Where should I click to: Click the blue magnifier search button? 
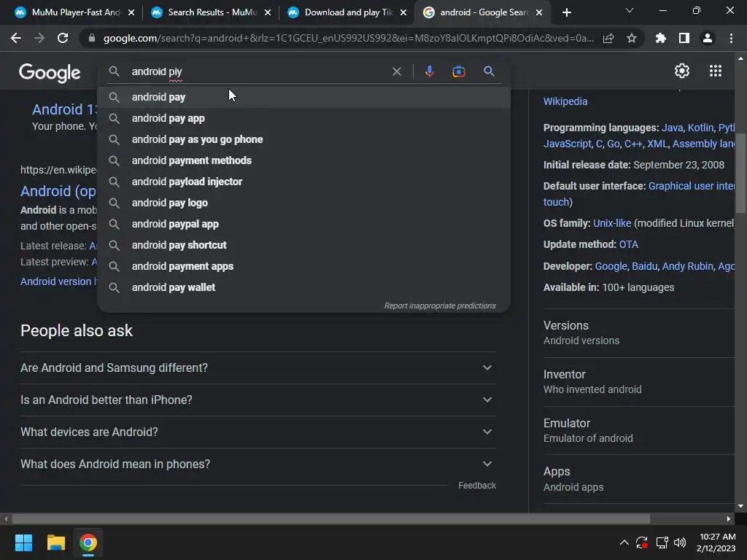pos(489,71)
